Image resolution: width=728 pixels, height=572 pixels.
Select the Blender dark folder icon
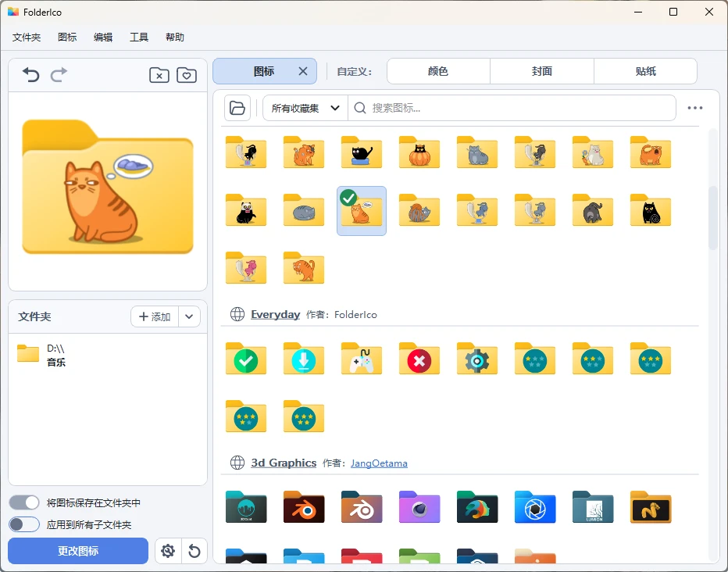coord(304,507)
